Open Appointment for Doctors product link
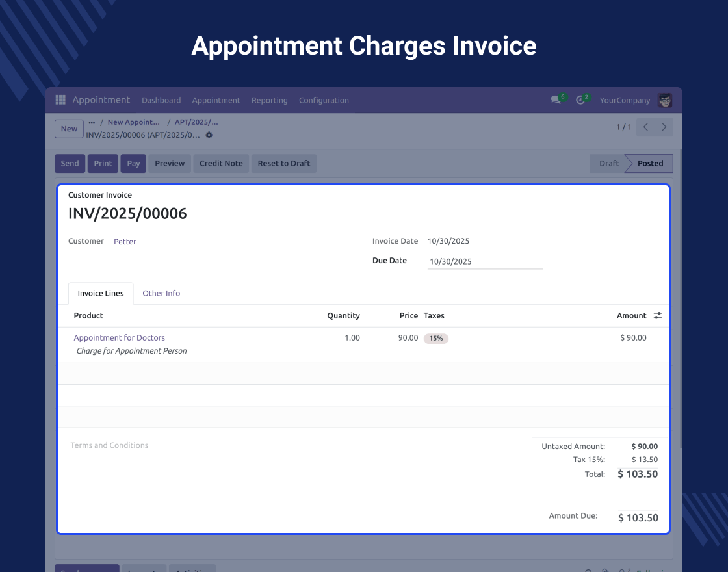The height and width of the screenshot is (572, 728). (120, 338)
